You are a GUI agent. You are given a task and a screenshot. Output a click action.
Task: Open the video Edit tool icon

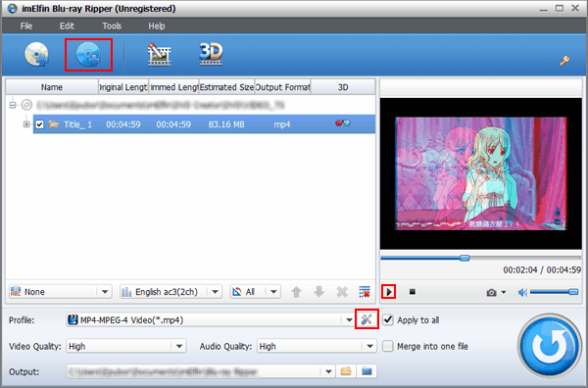[159, 55]
